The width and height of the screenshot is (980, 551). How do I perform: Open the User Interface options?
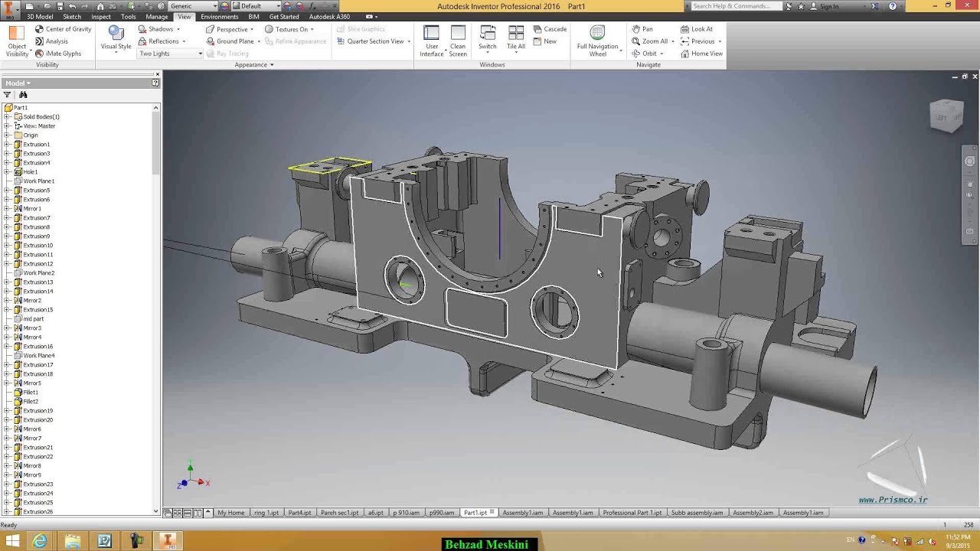click(432, 41)
